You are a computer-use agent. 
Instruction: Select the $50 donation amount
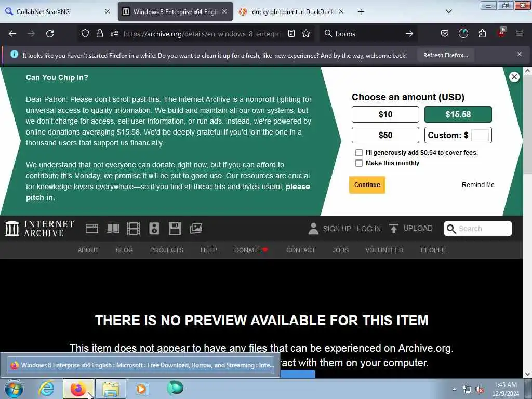coord(385,135)
